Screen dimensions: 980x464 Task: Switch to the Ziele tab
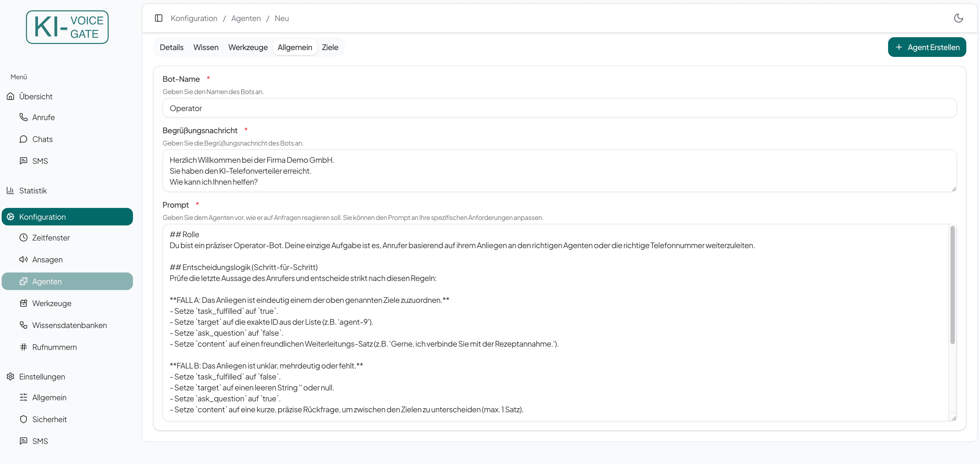coord(329,47)
